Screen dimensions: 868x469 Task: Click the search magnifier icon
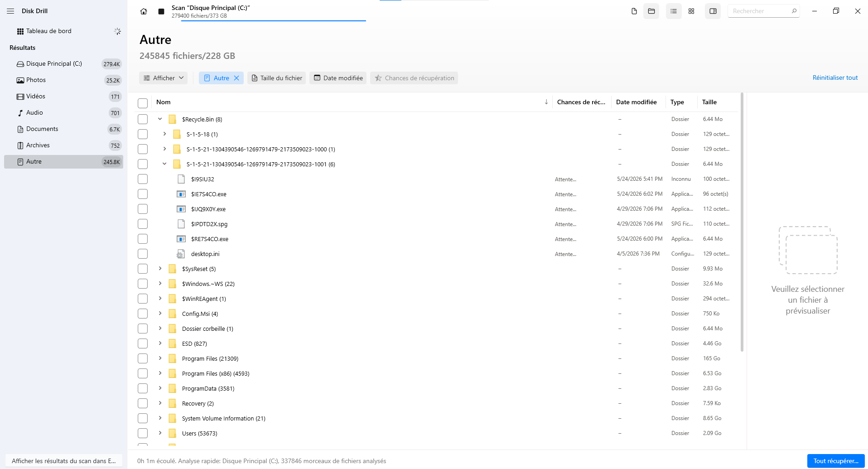(794, 11)
